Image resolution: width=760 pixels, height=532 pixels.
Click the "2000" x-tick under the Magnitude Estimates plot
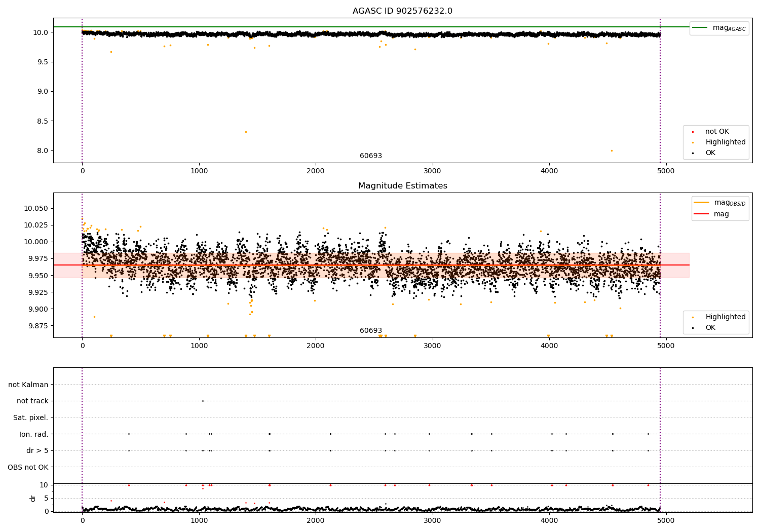tap(316, 346)
